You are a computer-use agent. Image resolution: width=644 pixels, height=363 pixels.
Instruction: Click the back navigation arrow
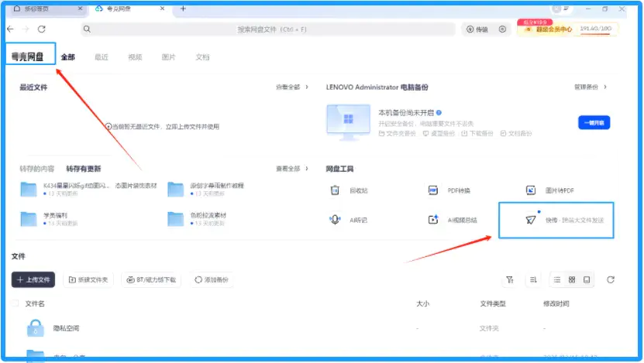10,29
